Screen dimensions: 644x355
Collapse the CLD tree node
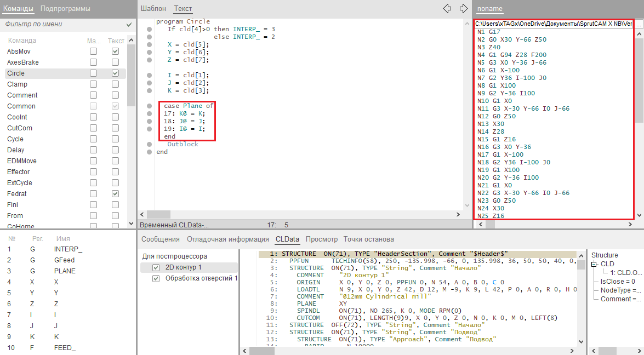click(x=595, y=264)
